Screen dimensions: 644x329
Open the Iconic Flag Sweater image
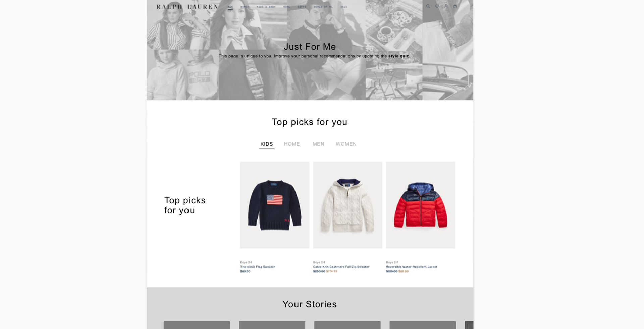pos(275,205)
